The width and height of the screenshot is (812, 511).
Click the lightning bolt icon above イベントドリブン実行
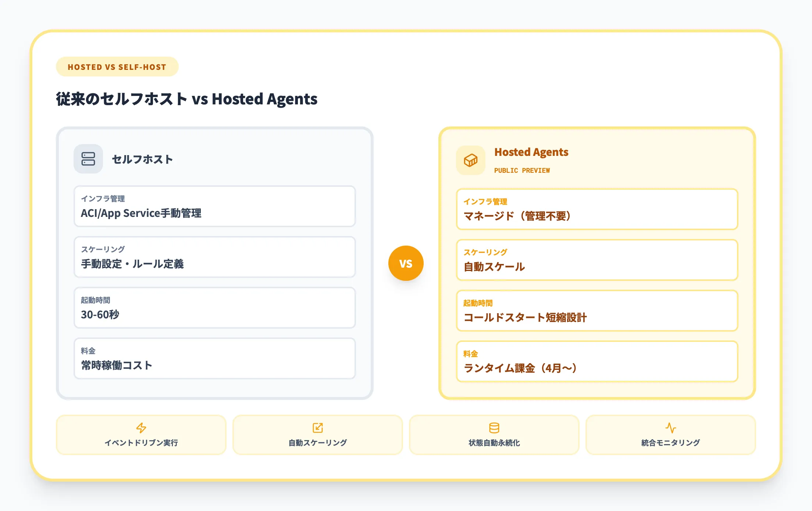[x=141, y=427]
